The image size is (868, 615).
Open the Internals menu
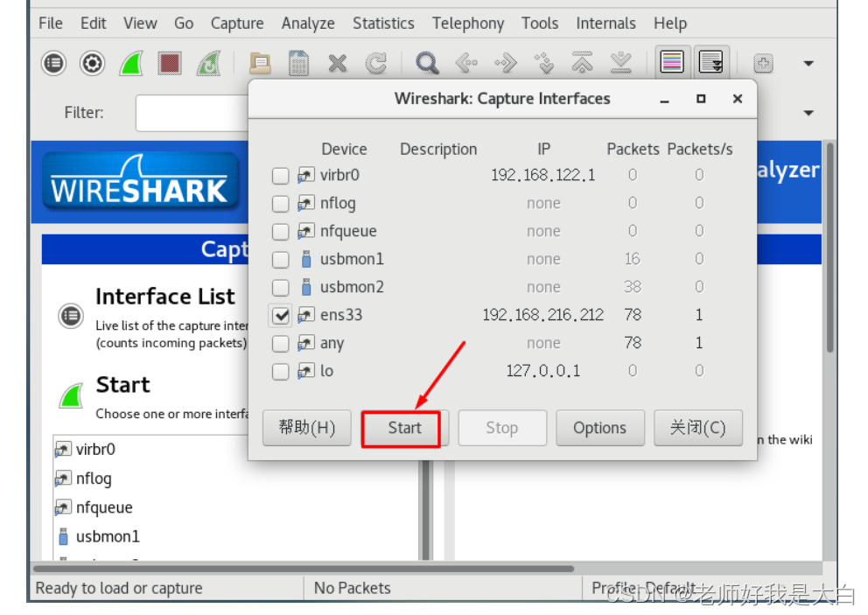coord(605,24)
